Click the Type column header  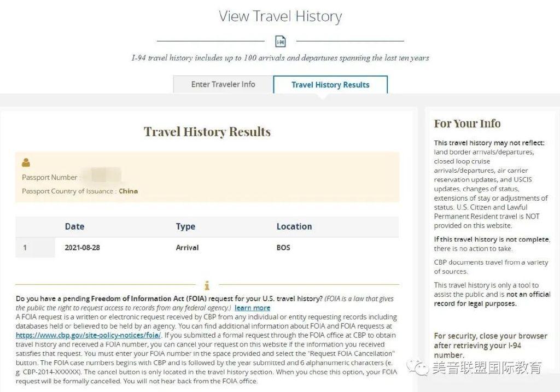click(185, 226)
